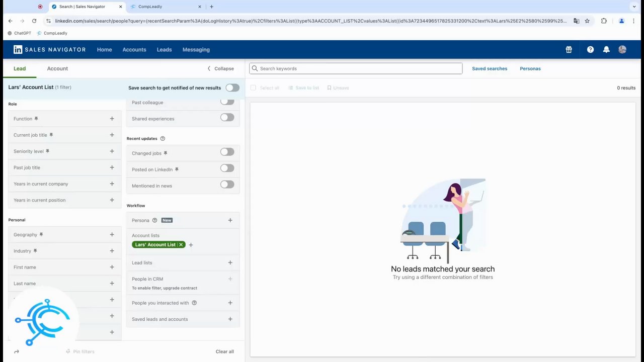Open the new browser tab plus

(x=211, y=7)
